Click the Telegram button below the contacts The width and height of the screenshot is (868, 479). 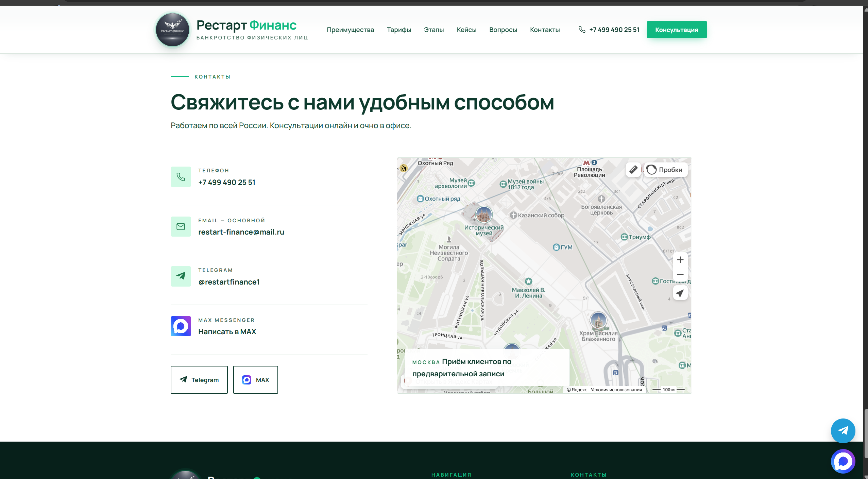click(x=199, y=379)
